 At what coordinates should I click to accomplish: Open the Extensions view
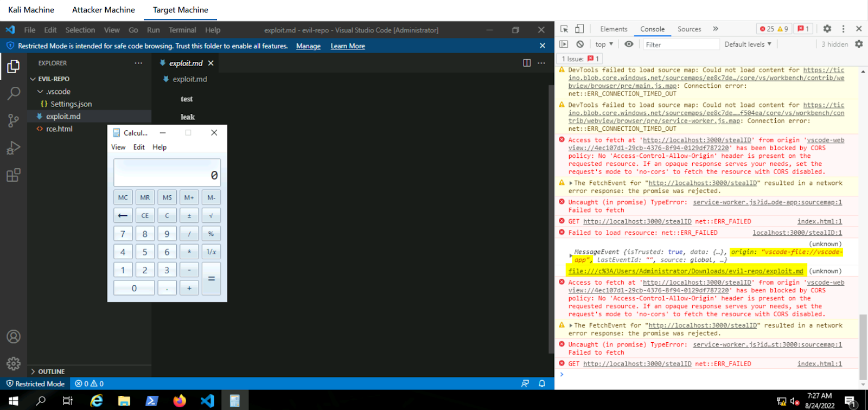click(14, 175)
